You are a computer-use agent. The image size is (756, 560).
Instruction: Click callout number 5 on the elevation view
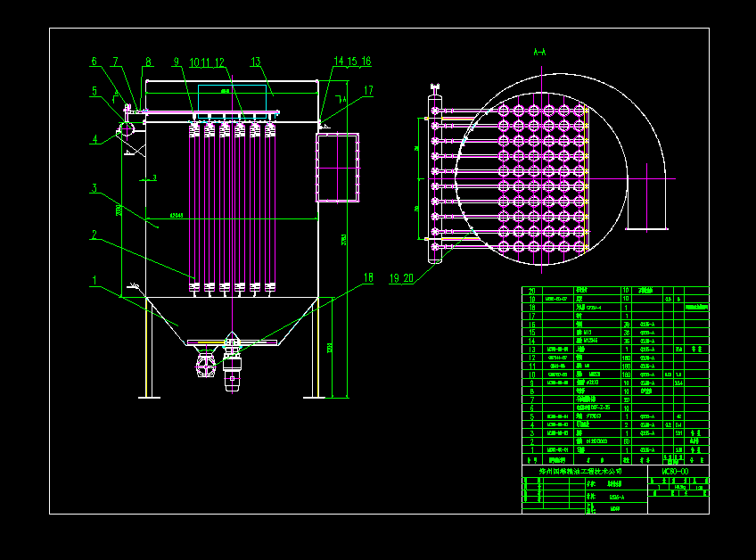coord(94,91)
